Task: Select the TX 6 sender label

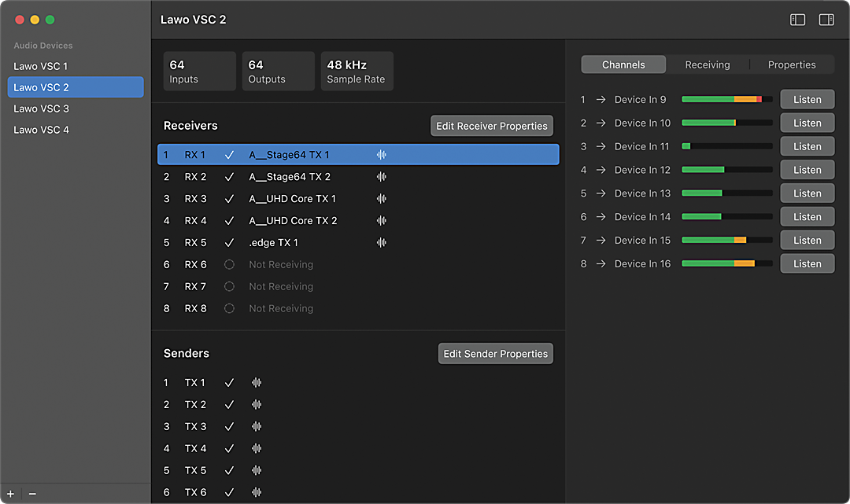Action: point(195,492)
